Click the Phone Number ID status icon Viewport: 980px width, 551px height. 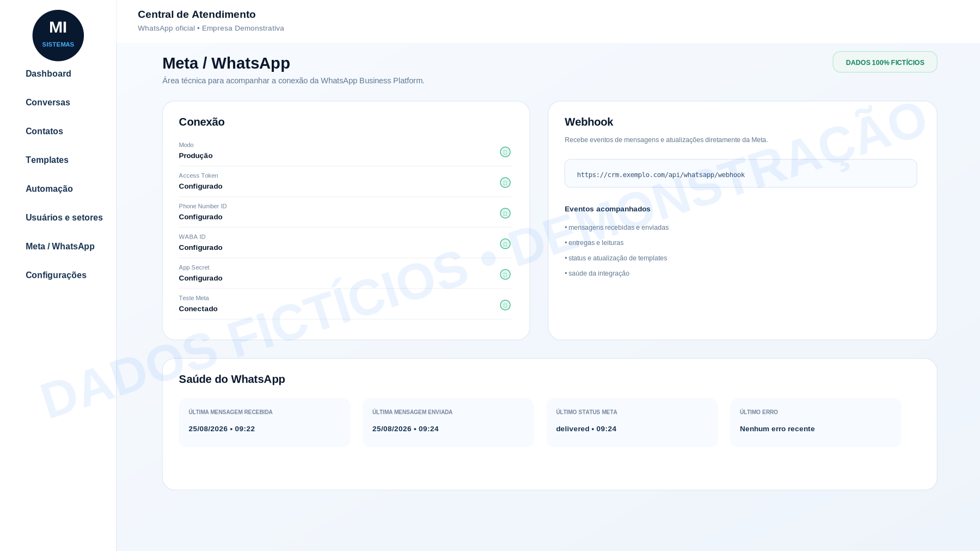(x=505, y=213)
